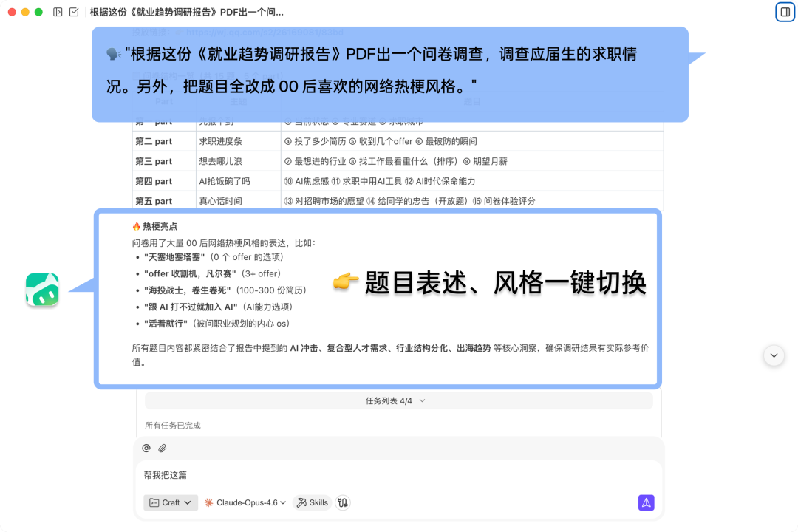The height and width of the screenshot is (532, 798).
Task: Jump to bottom with round chevron button
Action: [x=774, y=355]
